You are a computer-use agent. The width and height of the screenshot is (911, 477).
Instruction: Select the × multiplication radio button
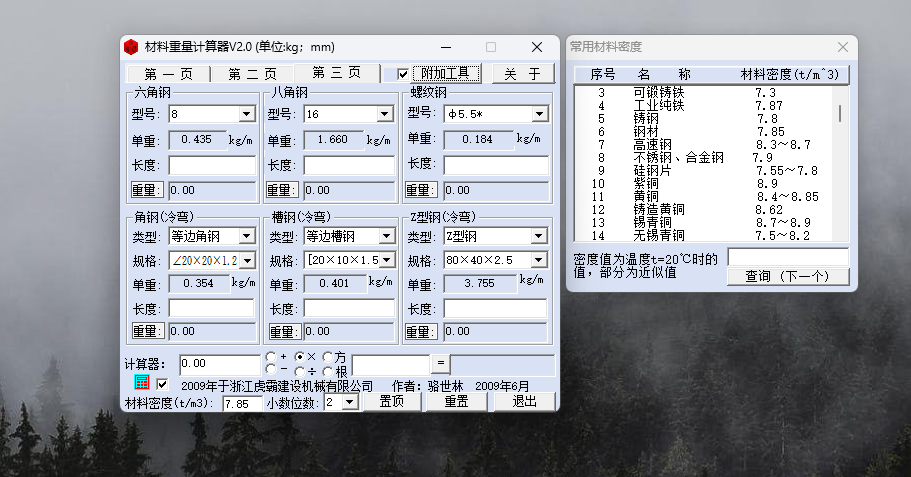(x=299, y=357)
